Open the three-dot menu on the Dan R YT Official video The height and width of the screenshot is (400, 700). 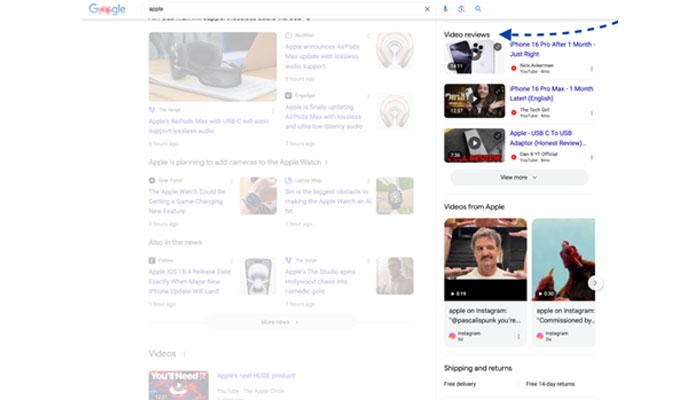tap(591, 157)
